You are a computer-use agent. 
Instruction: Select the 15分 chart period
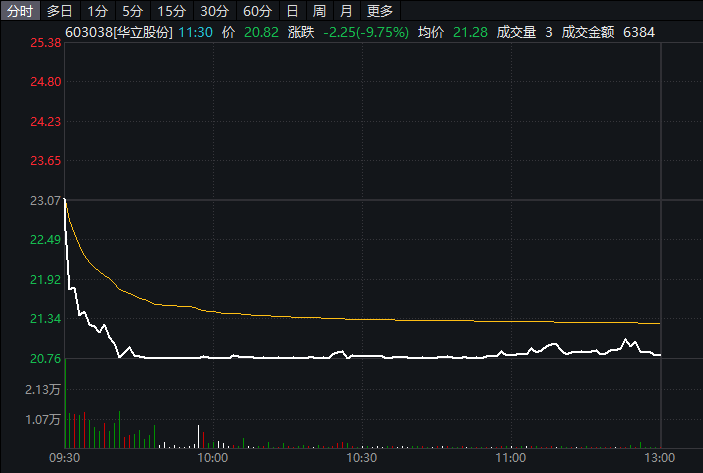click(x=171, y=12)
